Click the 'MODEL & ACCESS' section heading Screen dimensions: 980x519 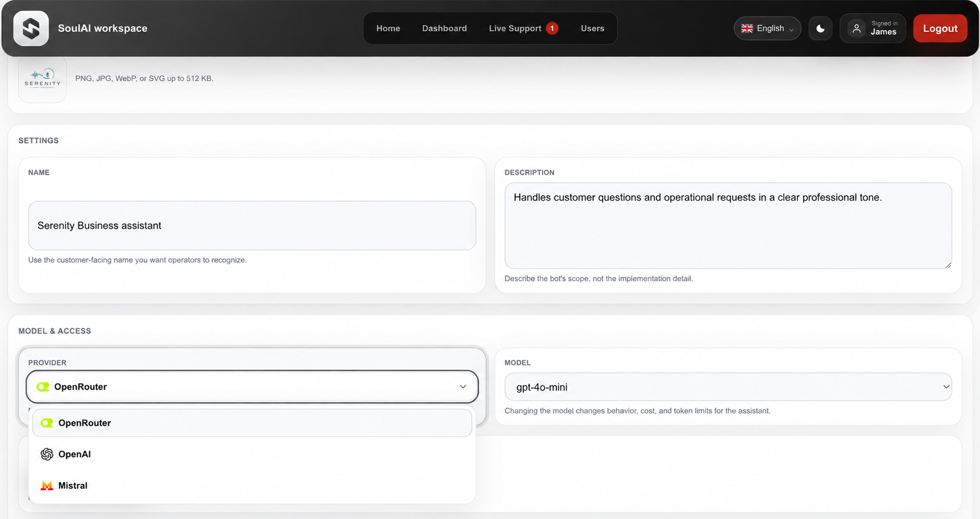point(55,331)
